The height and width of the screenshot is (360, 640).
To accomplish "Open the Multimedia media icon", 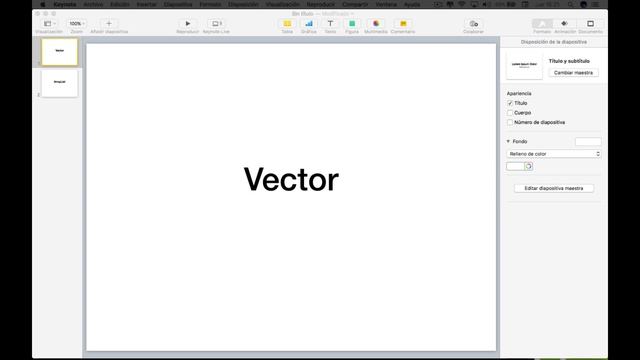I will click(376, 24).
